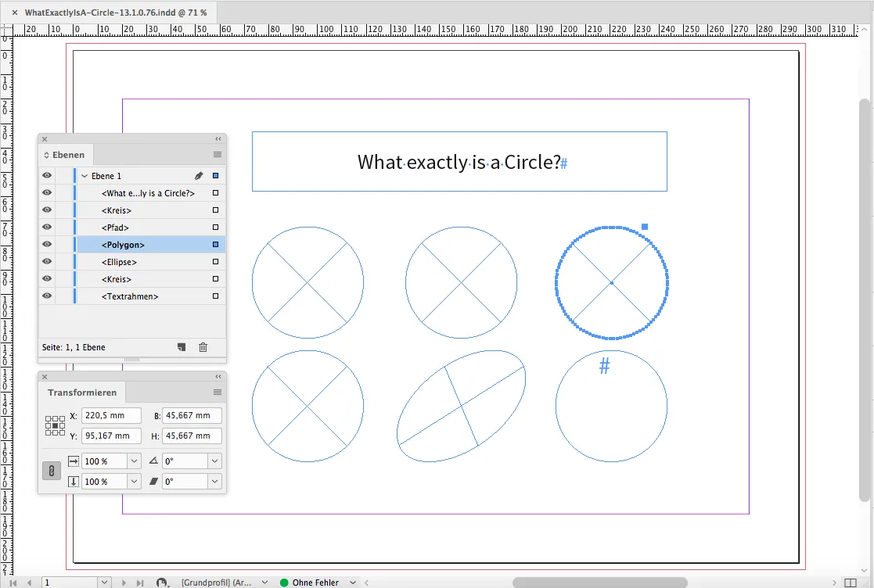Select the center reference point in the proxy grid

[x=55, y=425]
